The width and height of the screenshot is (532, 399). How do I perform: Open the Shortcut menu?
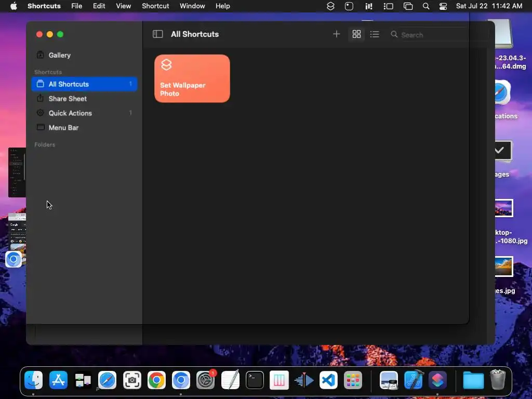pyautogui.click(x=155, y=6)
